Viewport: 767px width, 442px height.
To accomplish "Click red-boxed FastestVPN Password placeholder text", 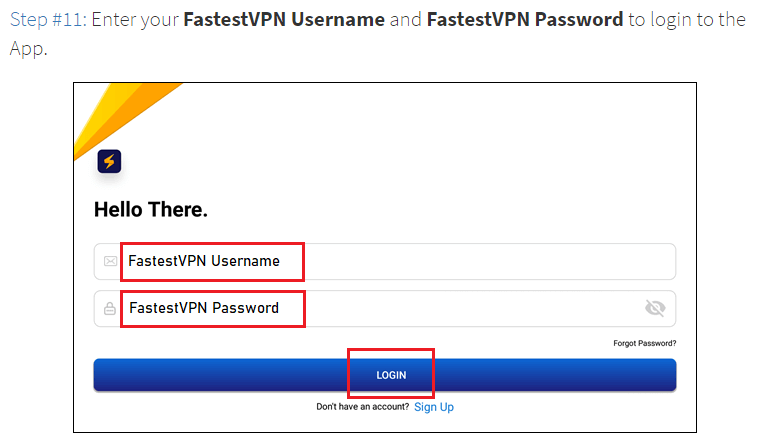I will point(204,308).
